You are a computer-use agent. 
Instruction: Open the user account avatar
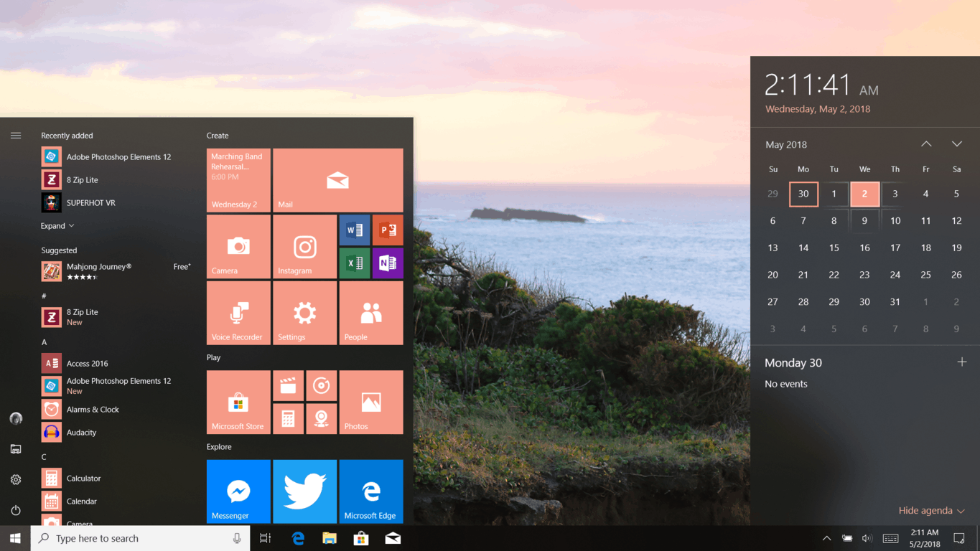[x=16, y=418]
